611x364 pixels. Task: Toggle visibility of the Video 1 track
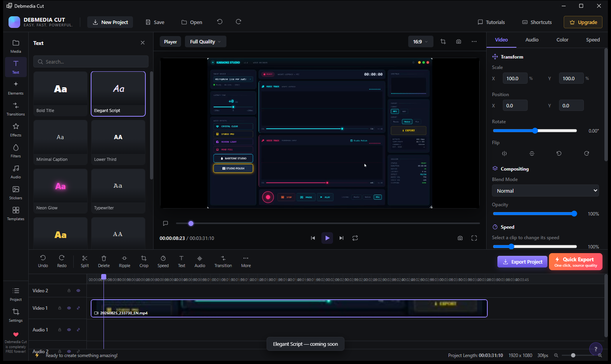tap(69, 308)
